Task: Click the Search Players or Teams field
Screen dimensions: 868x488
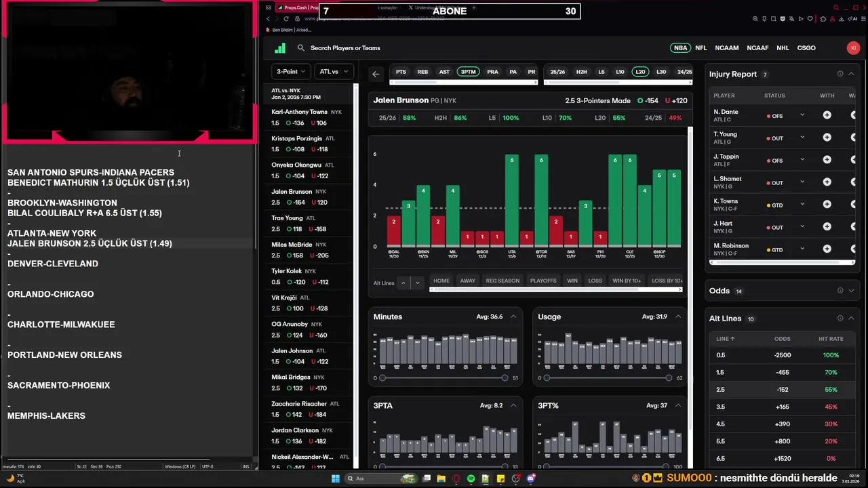Action: click(x=345, y=48)
